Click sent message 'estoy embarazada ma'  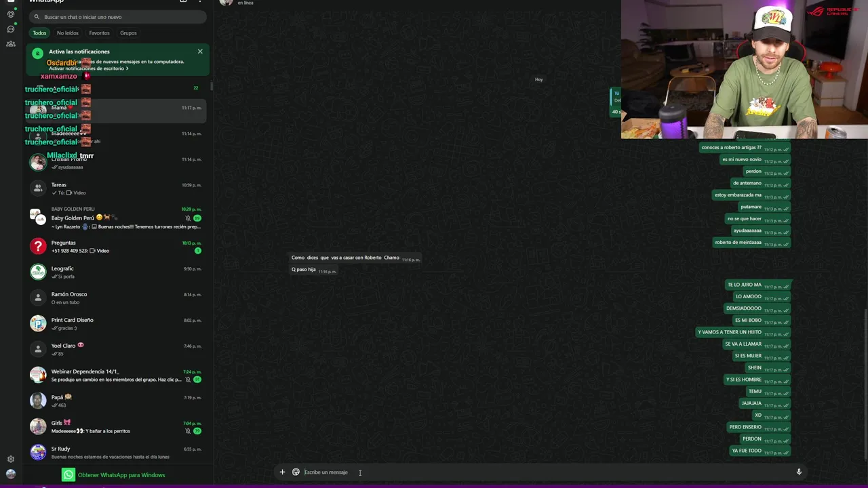(751, 195)
